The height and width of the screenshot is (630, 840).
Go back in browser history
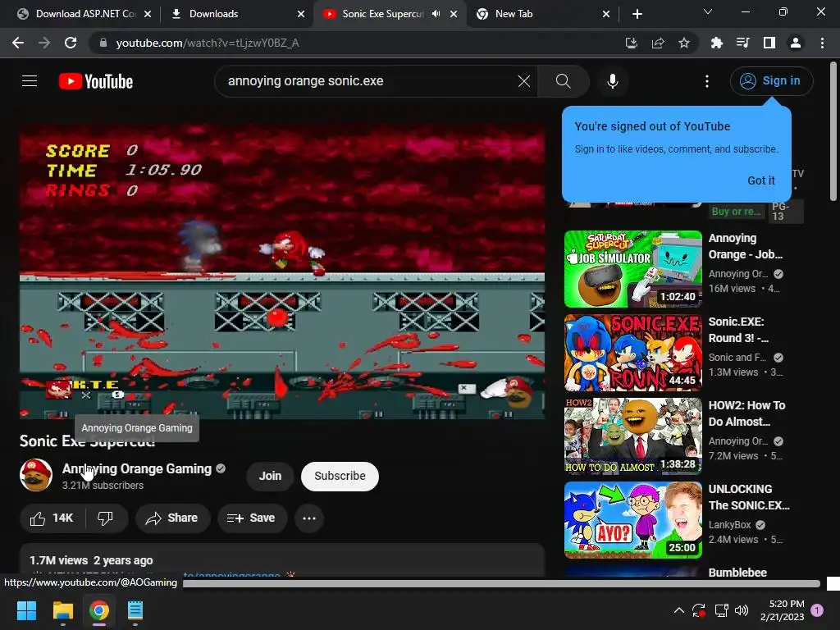(x=18, y=43)
